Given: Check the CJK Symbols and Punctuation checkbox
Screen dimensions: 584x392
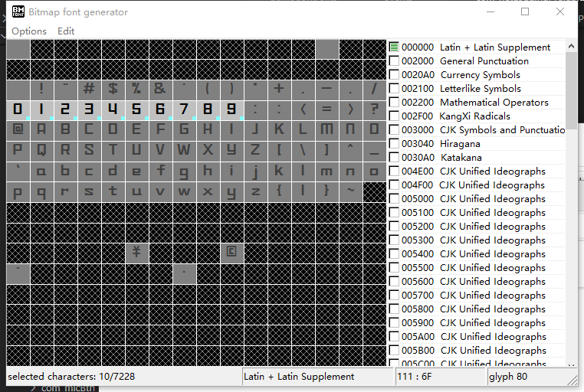Looking at the screenshot, I should (394, 130).
